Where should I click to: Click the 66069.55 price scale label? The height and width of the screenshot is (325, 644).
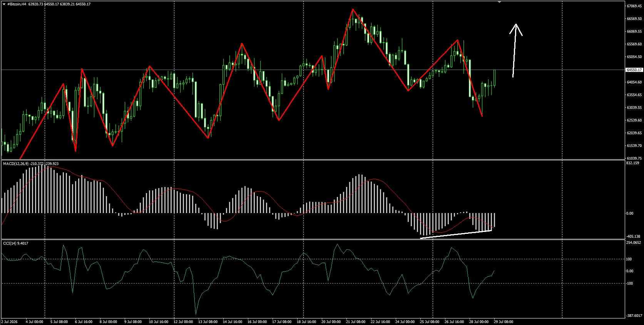click(x=634, y=32)
